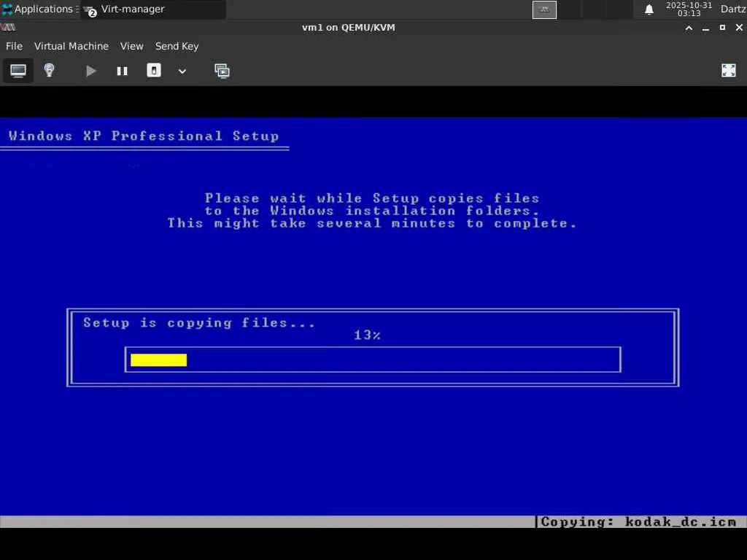Click the 'Setup is copying files...' text

pos(199,323)
